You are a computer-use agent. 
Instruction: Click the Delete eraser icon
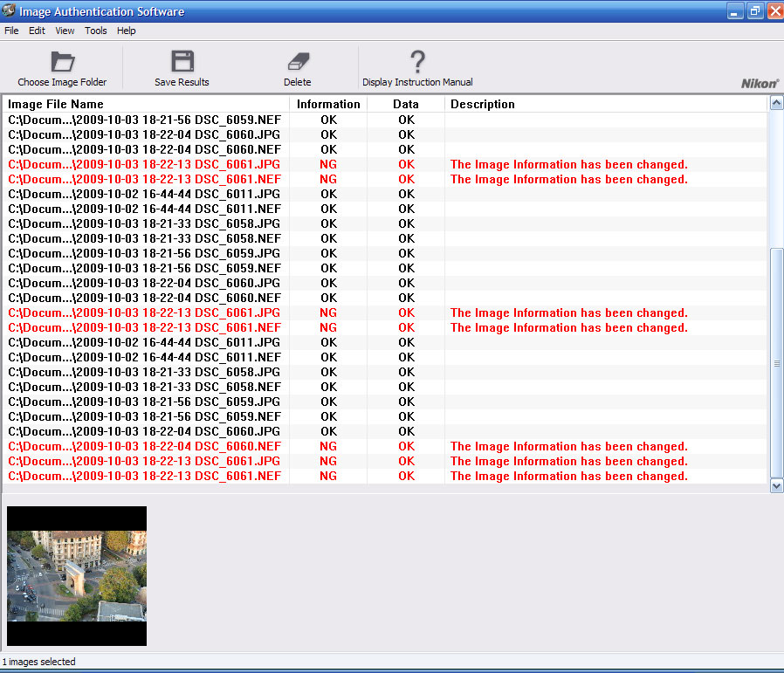(299, 62)
